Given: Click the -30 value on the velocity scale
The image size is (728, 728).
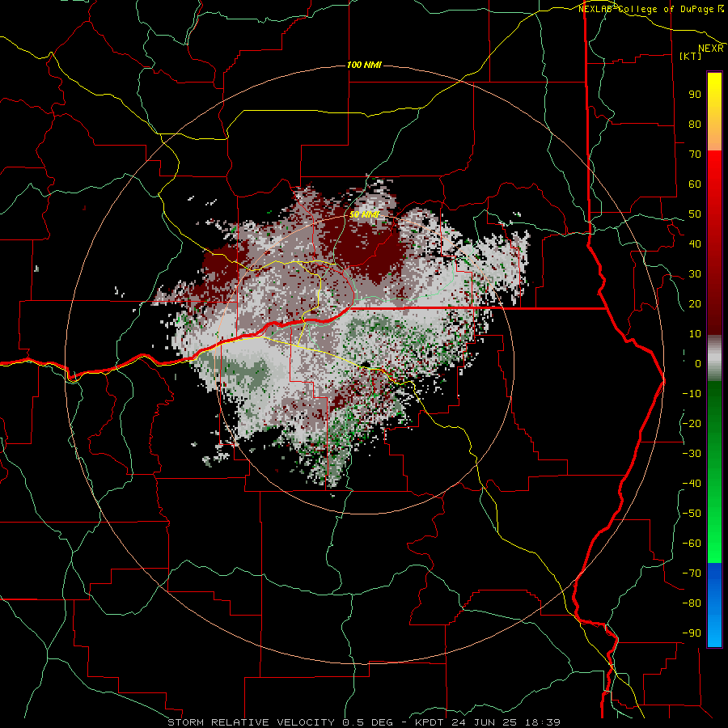Looking at the screenshot, I should click(692, 454).
